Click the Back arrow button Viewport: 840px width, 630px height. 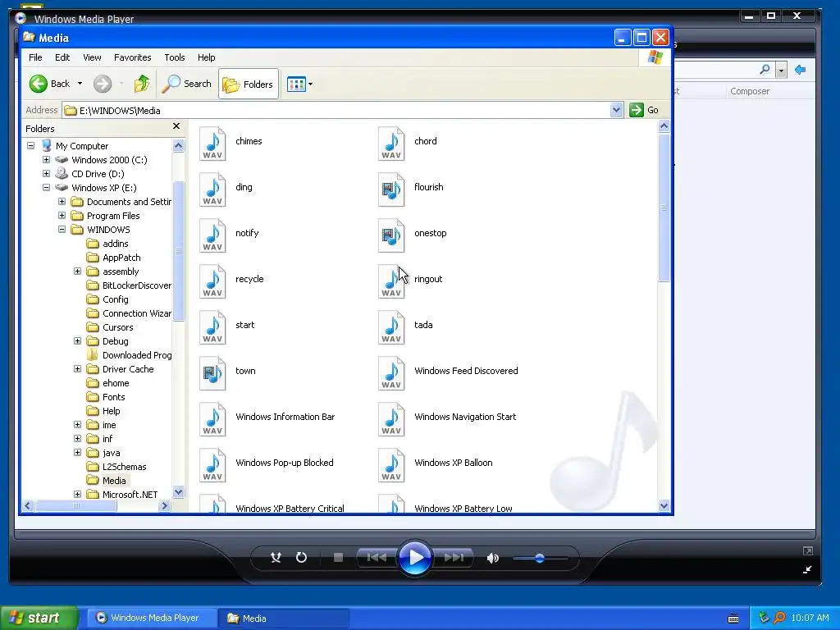point(49,84)
